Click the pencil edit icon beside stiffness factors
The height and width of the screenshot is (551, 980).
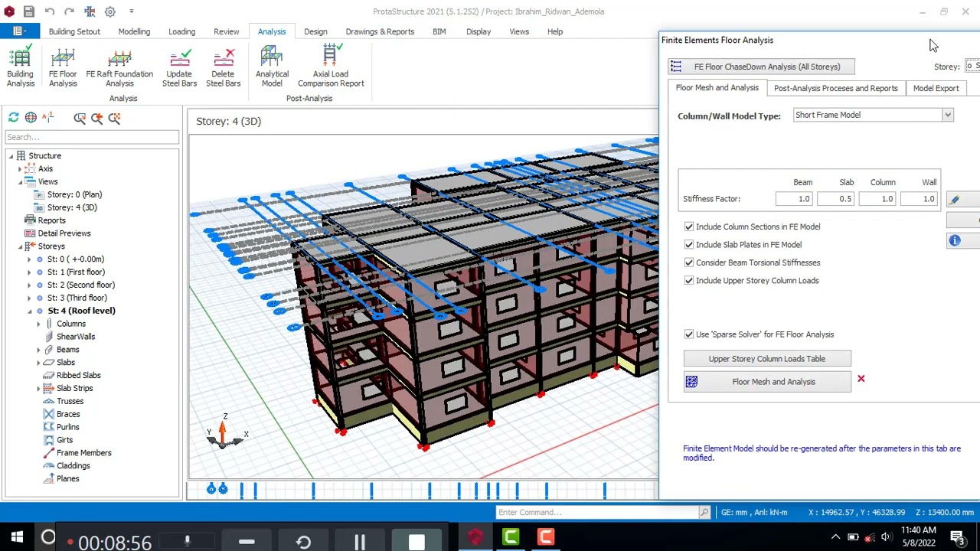click(955, 200)
